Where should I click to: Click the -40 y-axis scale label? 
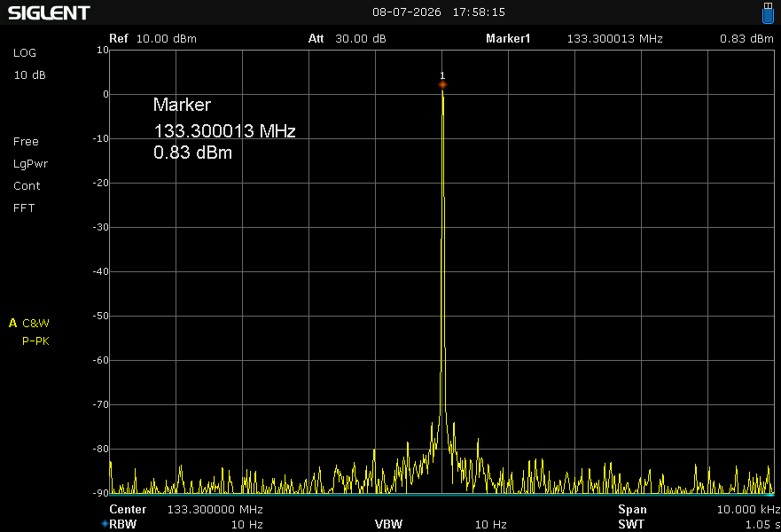(100, 271)
